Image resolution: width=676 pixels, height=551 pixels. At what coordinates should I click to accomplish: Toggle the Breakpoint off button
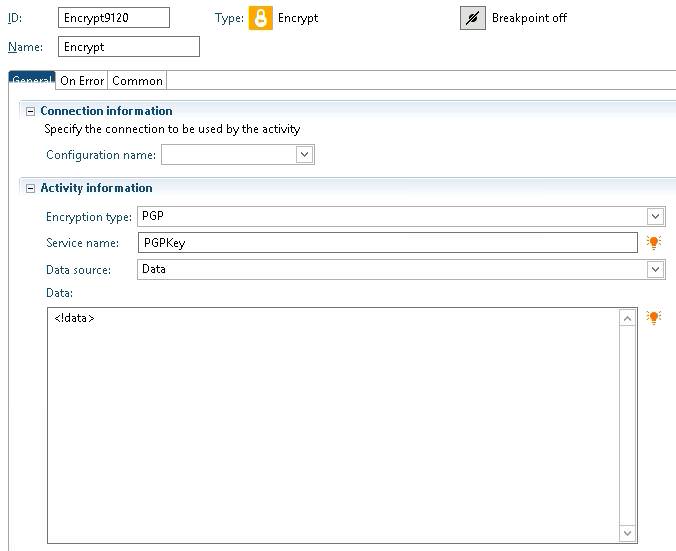(x=473, y=18)
